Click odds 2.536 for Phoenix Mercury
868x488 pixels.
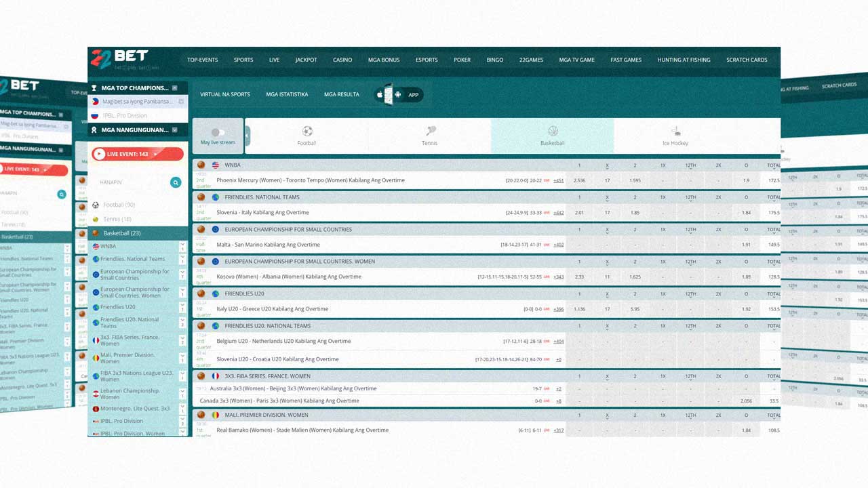tap(579, 180)
